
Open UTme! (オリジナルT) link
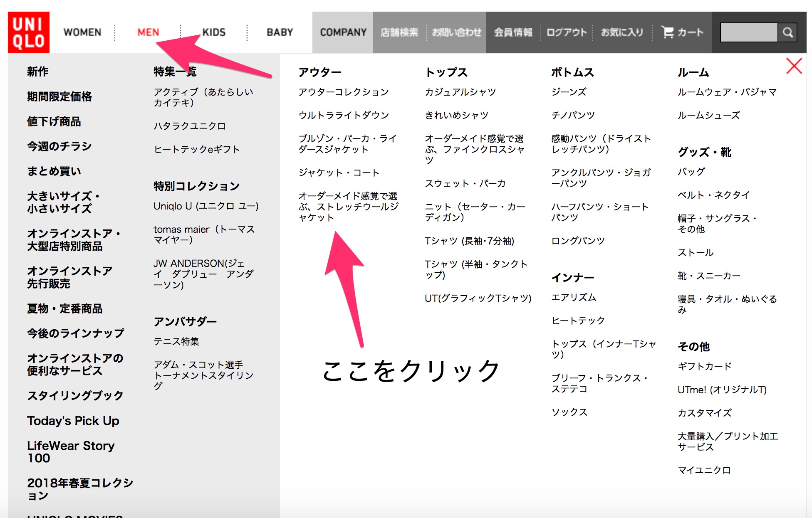click(x=722, y=390)
